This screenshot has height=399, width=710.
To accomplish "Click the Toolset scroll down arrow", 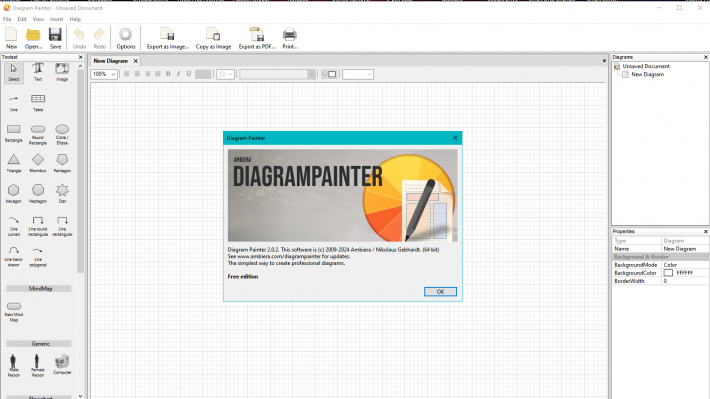I will point(81,396).
